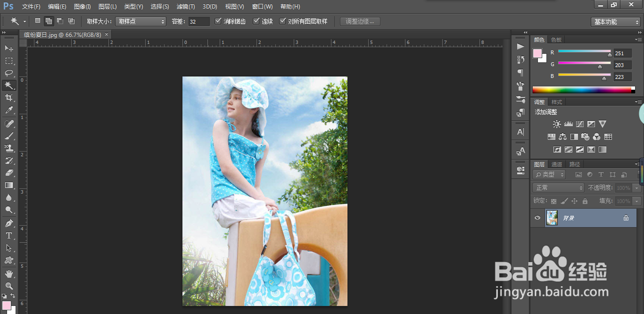Open the 取样点 sample size dropdown

click(x=141, y=22)
